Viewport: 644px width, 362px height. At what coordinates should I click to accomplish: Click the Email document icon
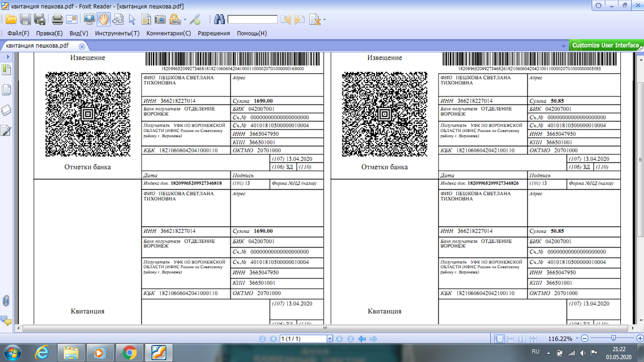[x=71, y=20]
